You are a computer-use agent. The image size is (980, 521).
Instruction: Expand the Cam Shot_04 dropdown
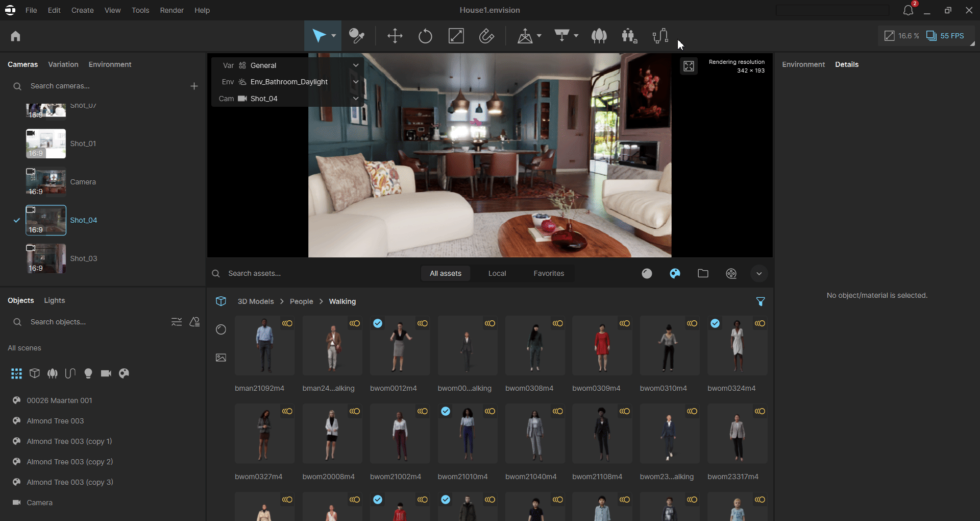coord(356,99)
